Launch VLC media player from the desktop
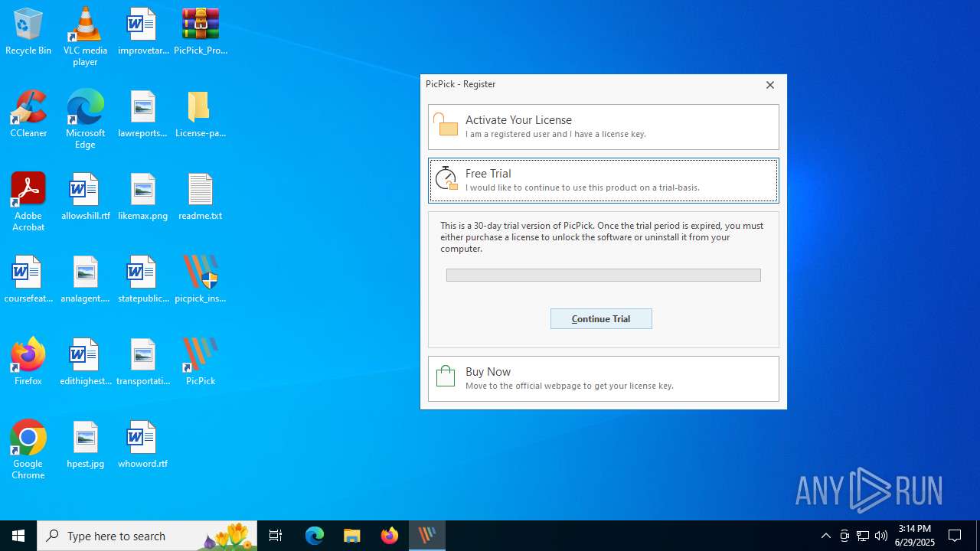This screenshot has width=980, height=551. [x=85, y=37]
